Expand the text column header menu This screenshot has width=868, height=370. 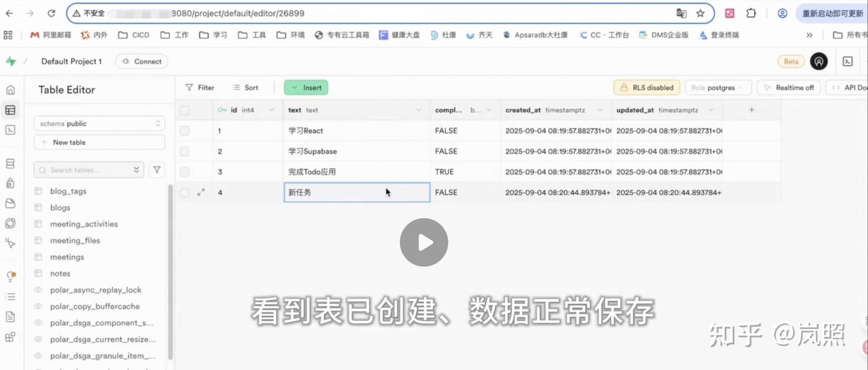tap(420, 109)
